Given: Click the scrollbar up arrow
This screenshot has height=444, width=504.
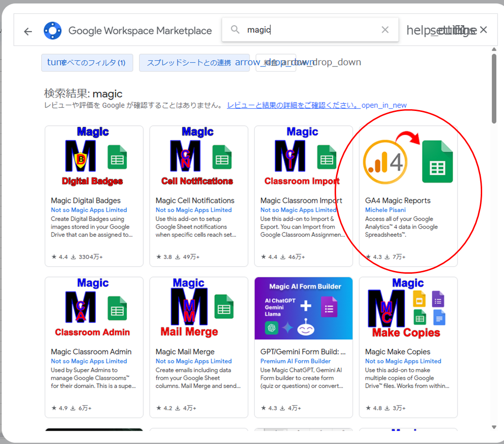Looking at the screenshot, I should tap(494, 49).
